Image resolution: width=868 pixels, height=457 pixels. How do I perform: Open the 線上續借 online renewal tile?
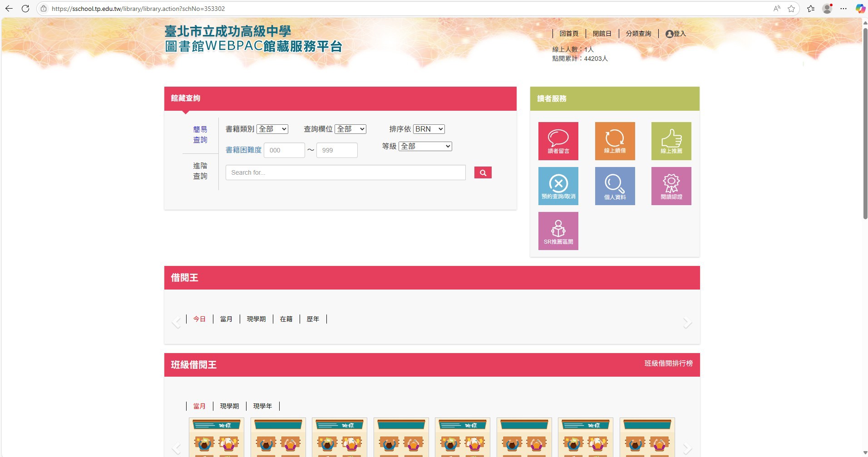point(615,141)
